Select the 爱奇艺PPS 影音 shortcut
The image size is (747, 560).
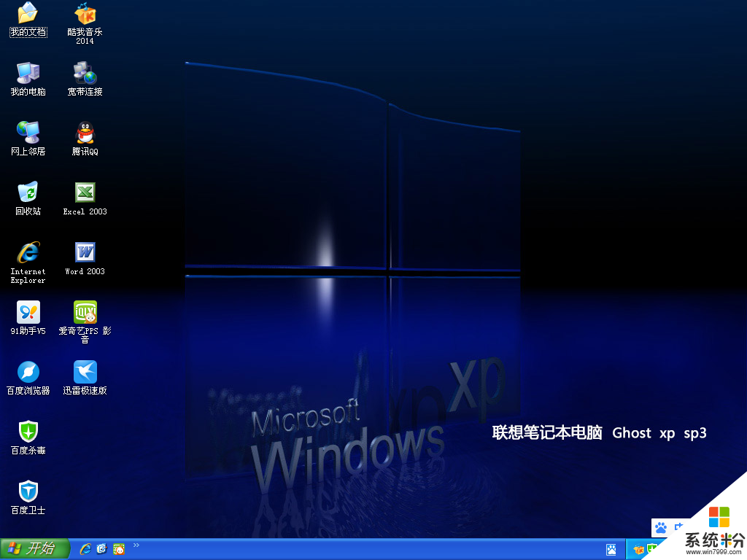[85, 312]
